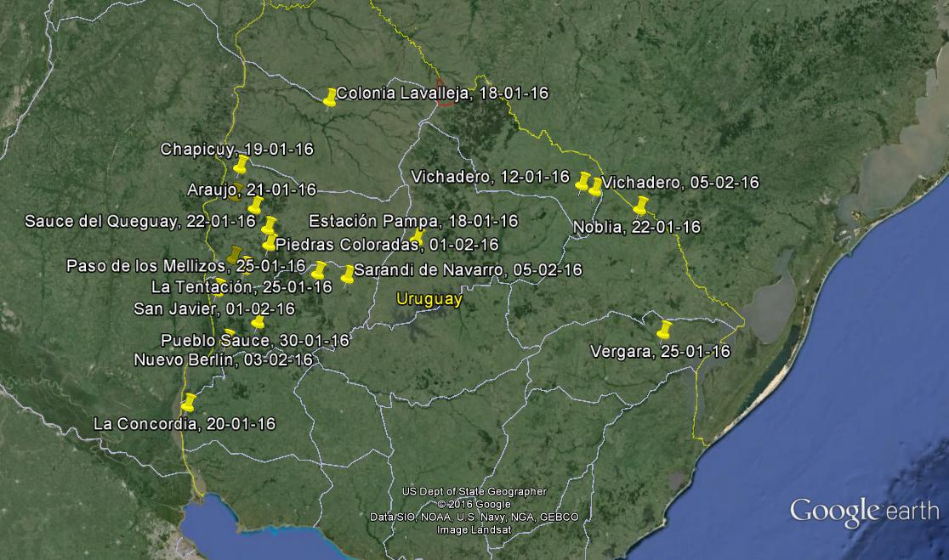Click the pushpin beside Sauce del Queguay label
The width and height of the screenshot is (949, 560).
click(x=269, y=225)
